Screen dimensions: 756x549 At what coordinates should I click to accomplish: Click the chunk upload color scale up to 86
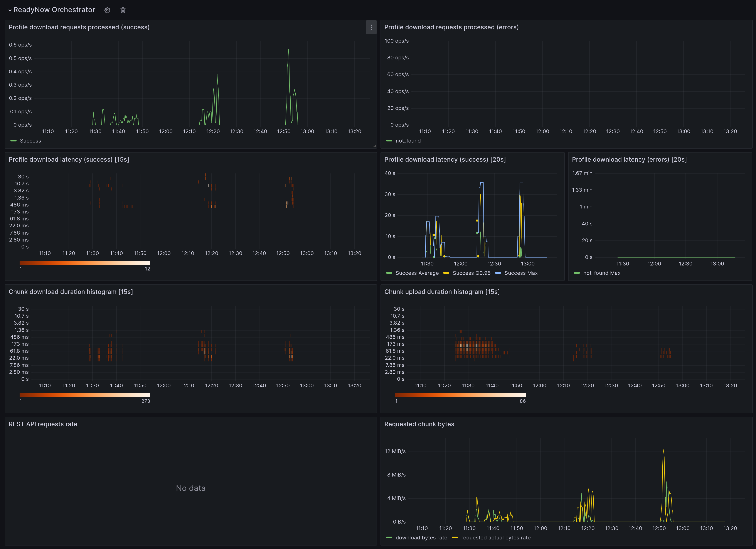pos(460,395)
